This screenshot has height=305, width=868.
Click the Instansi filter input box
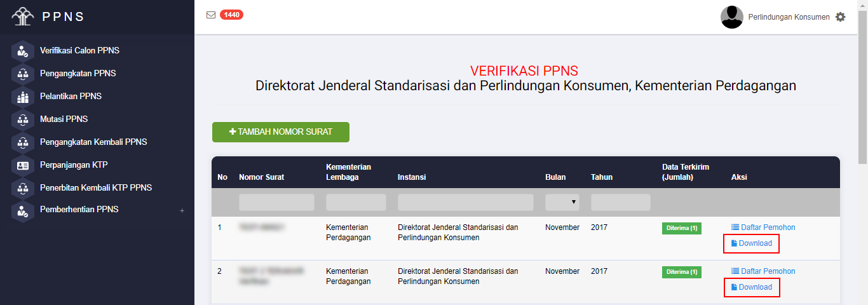click(465, 202)
